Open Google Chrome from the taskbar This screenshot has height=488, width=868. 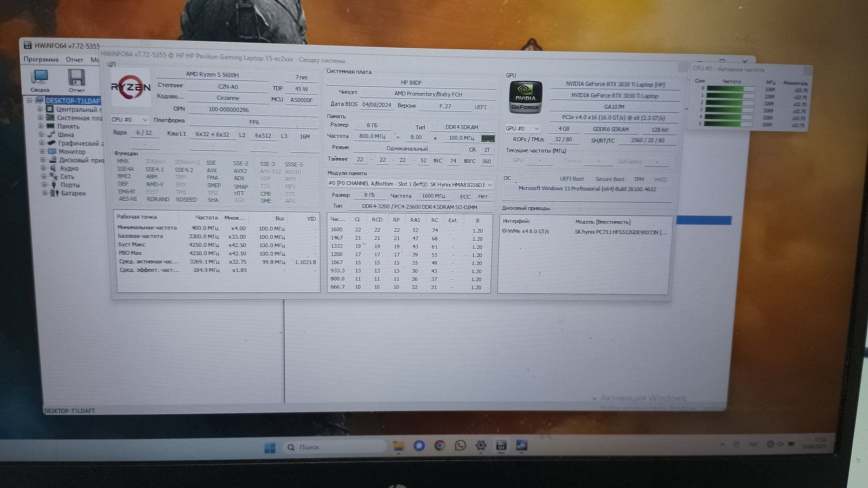[x=439, y=445]
